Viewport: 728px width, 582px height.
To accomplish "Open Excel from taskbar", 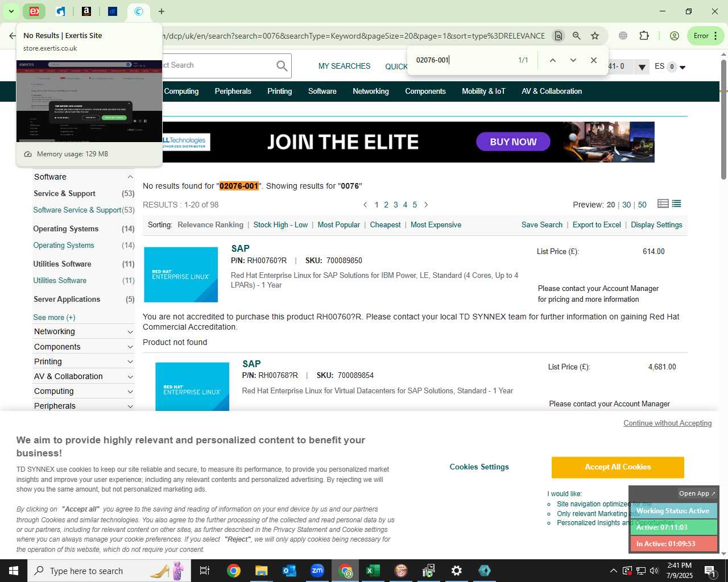I will (x=373, y=571).
